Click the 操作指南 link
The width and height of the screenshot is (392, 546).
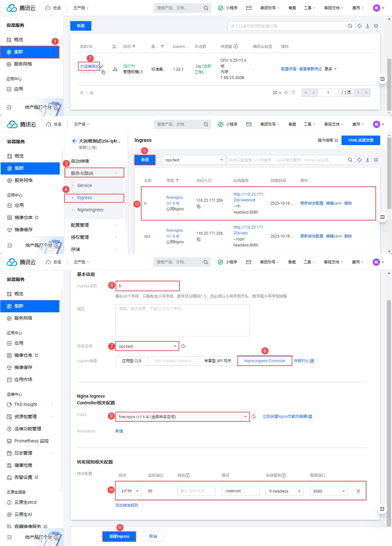pos(328,140)
